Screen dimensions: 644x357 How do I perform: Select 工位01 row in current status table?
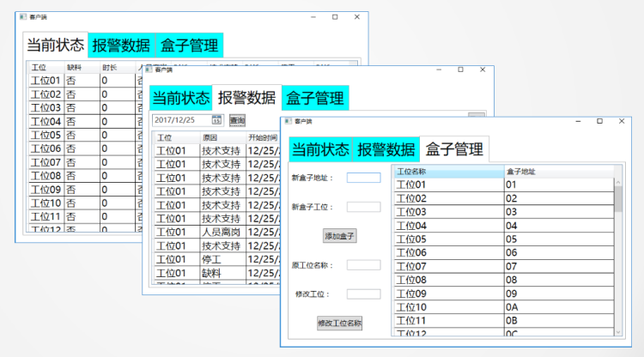(x=83, y=81)
